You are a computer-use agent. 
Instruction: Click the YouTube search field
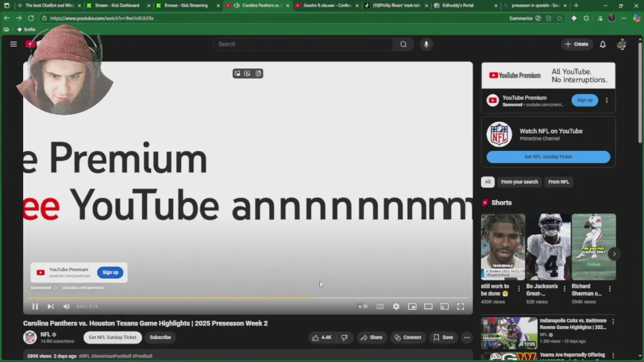(303, 44)
